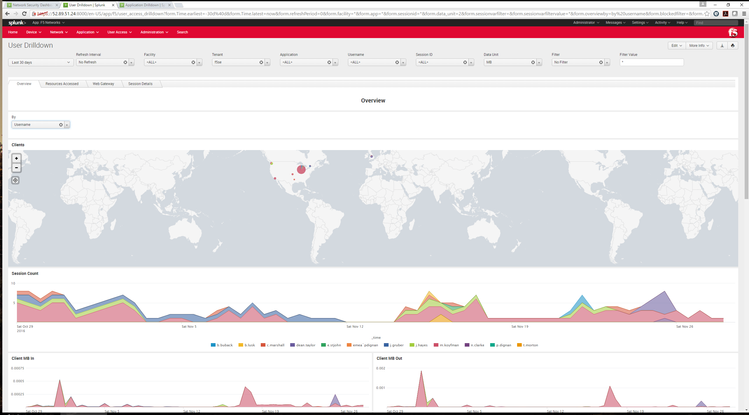Zoom in on the Clients map
Screen dimensions: 749x415
(x=16, y=158)
